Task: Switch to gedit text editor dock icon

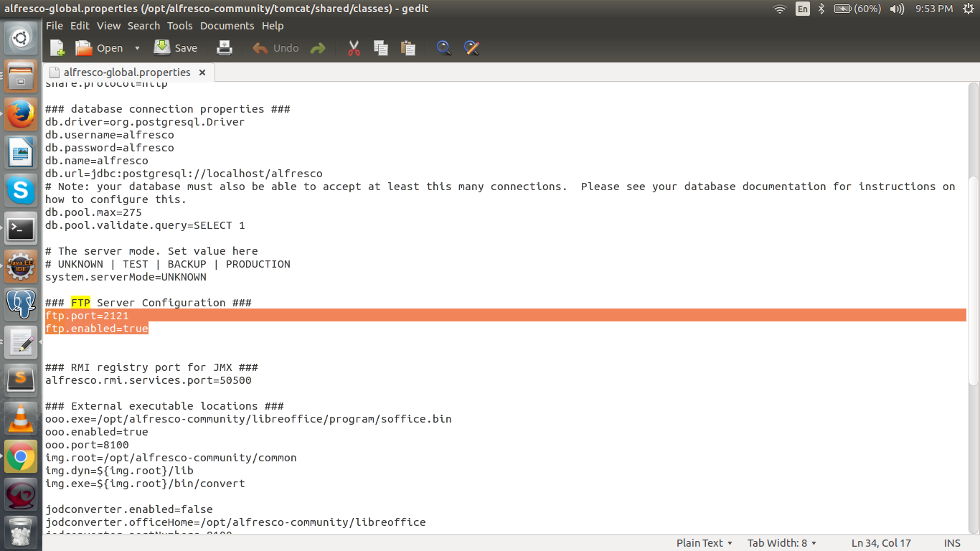Action: click(21, 342)
